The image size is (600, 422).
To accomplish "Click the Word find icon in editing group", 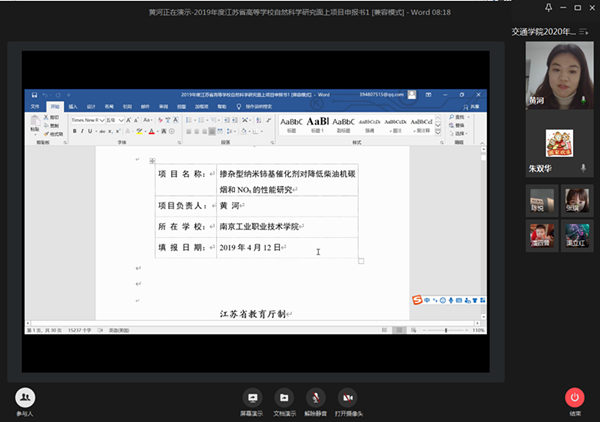I will click(x=456, y=117).
